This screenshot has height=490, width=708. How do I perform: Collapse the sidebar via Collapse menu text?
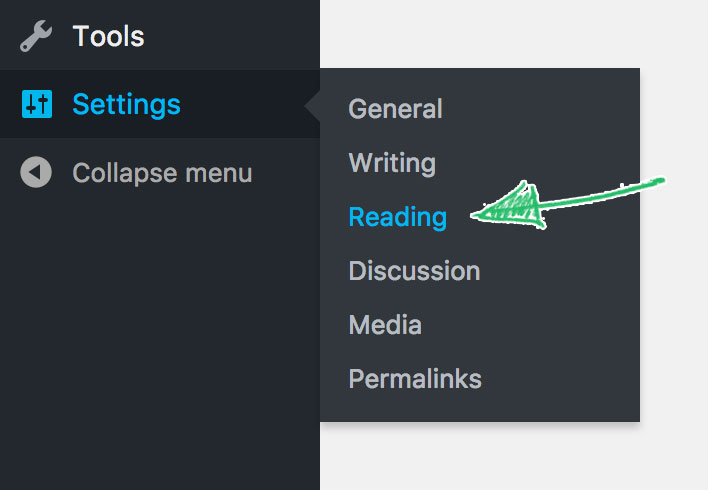click(162, 173)
